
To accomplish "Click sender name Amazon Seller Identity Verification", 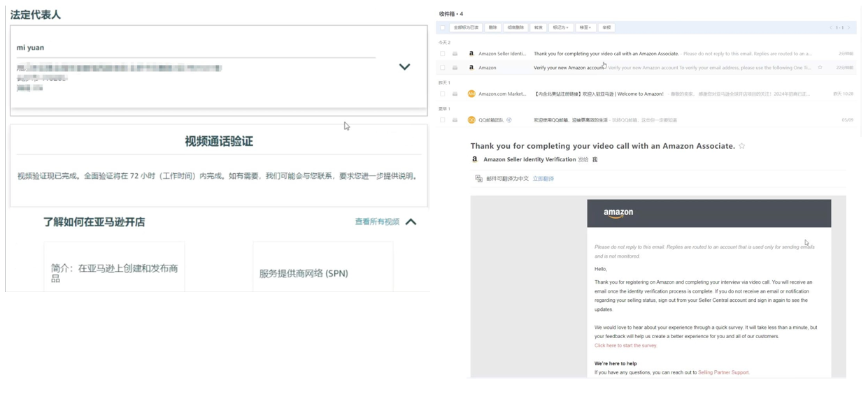I will point(529,160).
